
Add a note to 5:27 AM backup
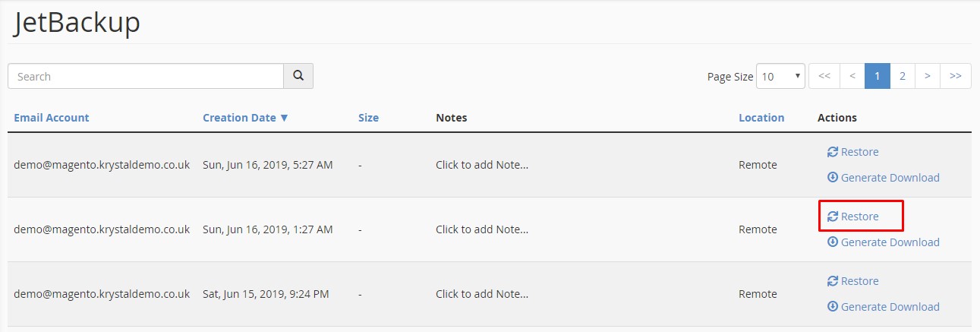click(x=482, y=165)
